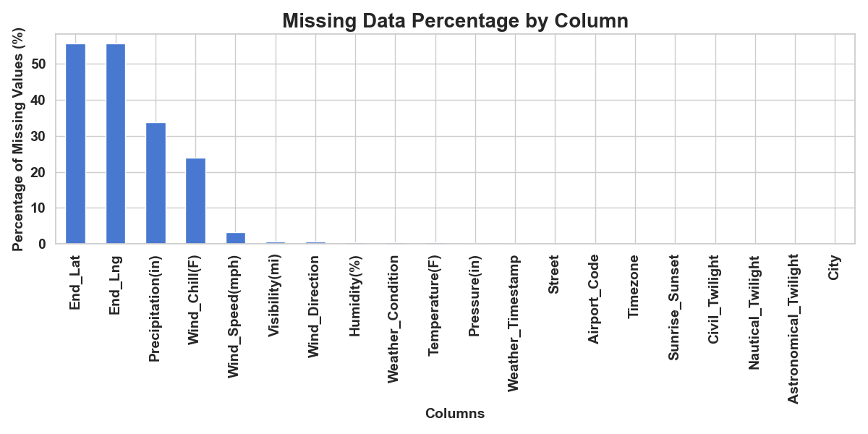Select the Airport_Code axis label

pos(595,299)
